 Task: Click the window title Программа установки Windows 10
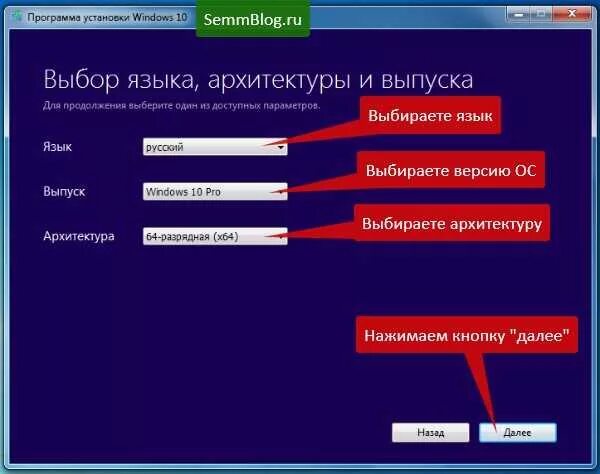pyautogui.click(x=107, y=18)
